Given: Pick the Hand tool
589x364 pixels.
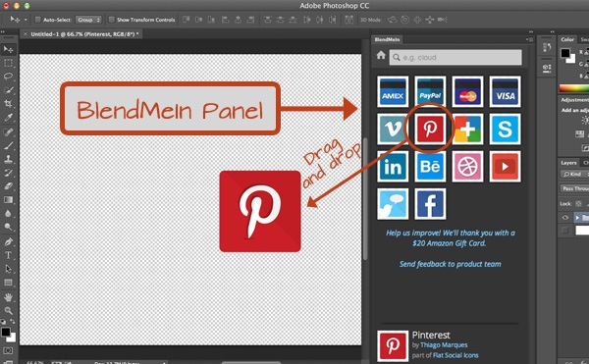Looking at the screenshot, I should point(8,297).
